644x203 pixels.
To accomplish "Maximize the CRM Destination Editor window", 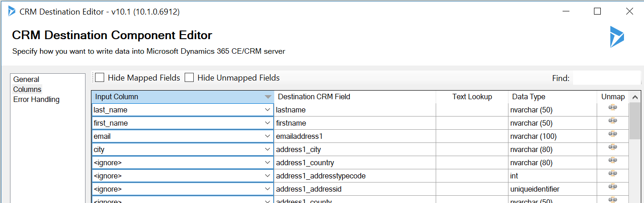I will (598, 11).
